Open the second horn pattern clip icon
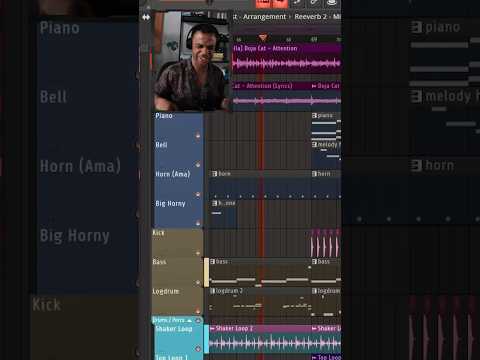The width and height of the screenshot is (480, 360). [x=314, y=174]
